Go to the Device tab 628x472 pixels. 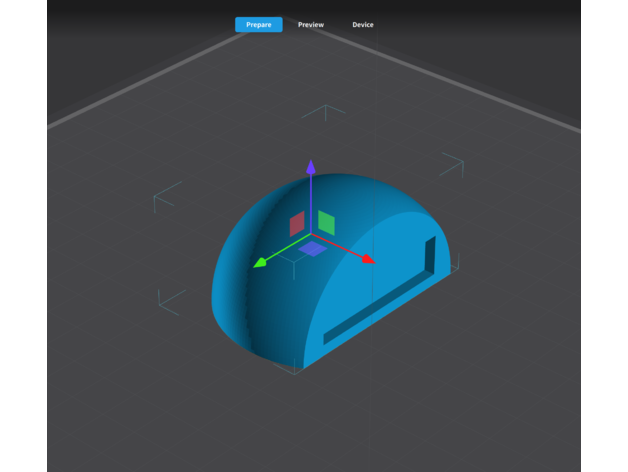(363, 24)
